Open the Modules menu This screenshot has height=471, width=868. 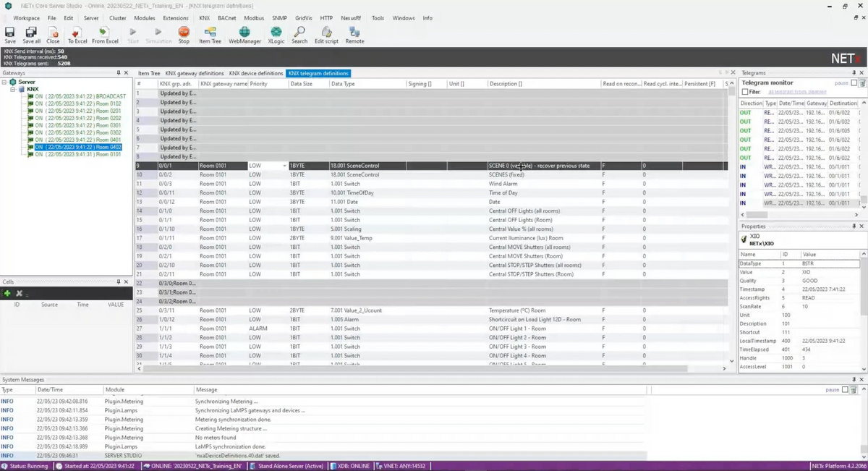pos(145,18)
